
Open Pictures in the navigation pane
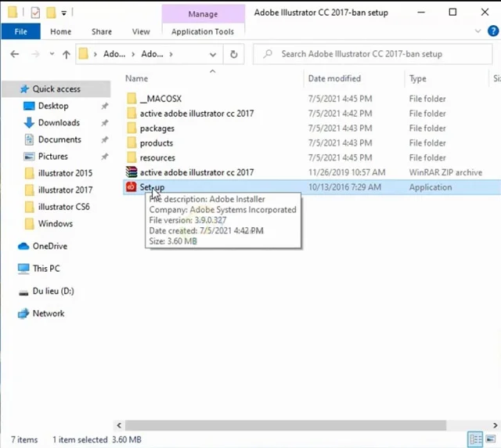(53, 157)
